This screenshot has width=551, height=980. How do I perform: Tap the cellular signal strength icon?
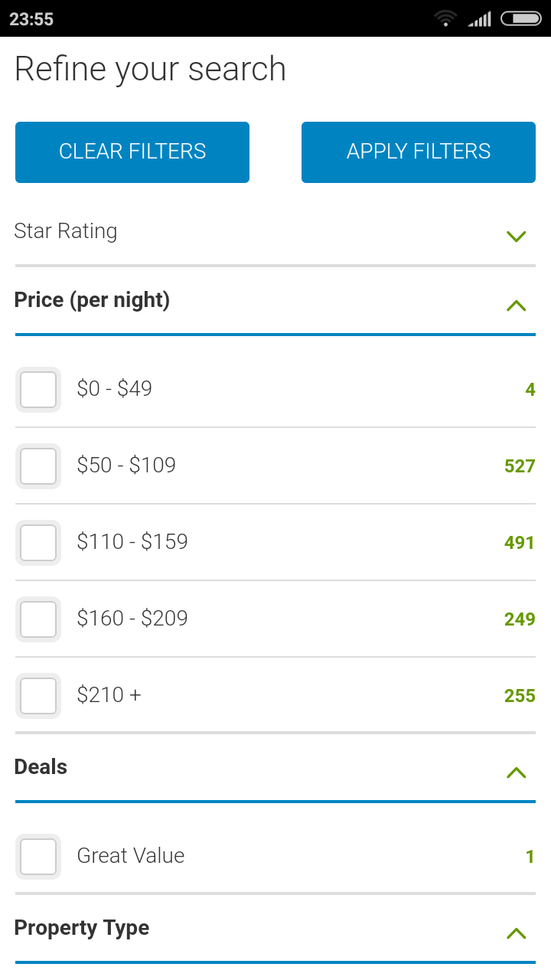480,18
